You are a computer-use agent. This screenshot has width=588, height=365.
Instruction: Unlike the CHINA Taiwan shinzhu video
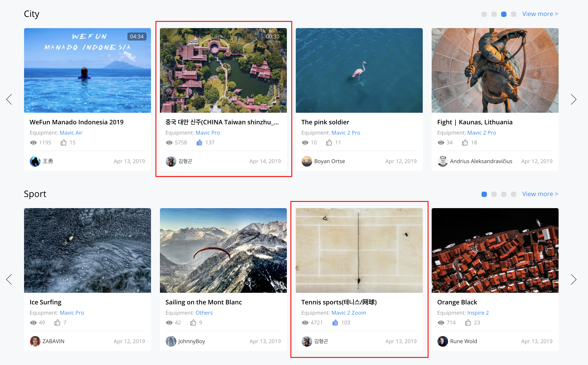point(199,142)
